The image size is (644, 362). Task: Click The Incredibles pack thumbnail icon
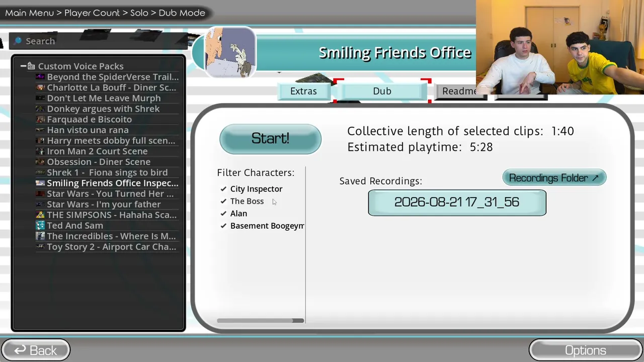pos(40,236)
